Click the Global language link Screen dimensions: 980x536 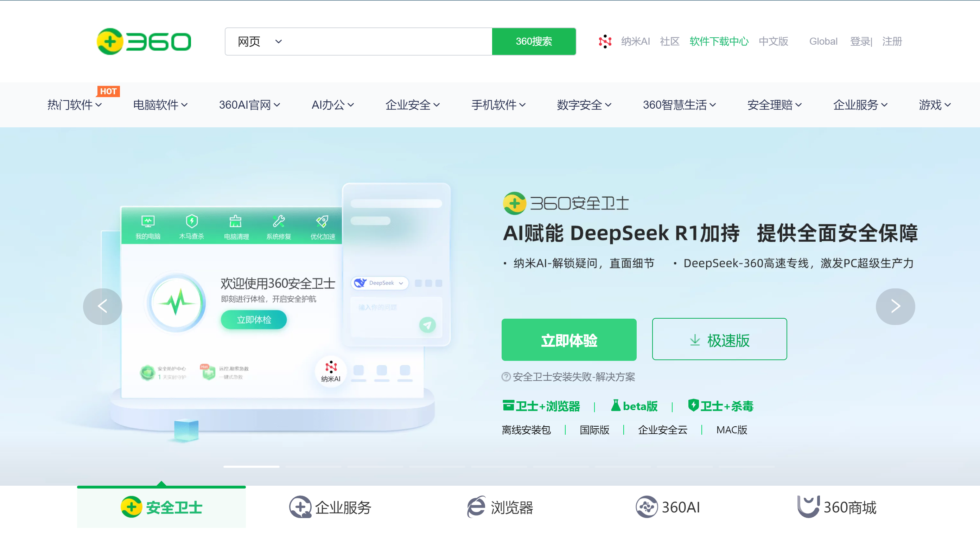[x=823, y=41]
